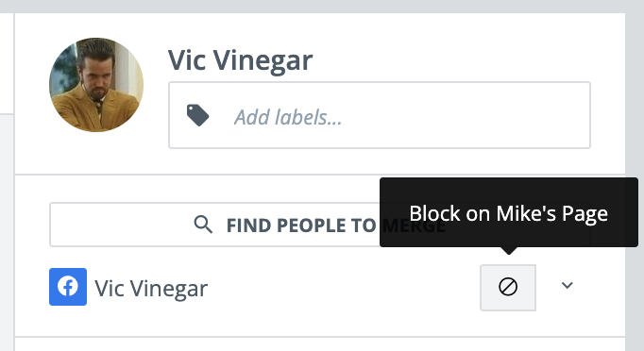This screenshot has width=644, height=351.
Task: Click the blue Facebook badge beside Vic Vinegar
Action: click(68, 287)
